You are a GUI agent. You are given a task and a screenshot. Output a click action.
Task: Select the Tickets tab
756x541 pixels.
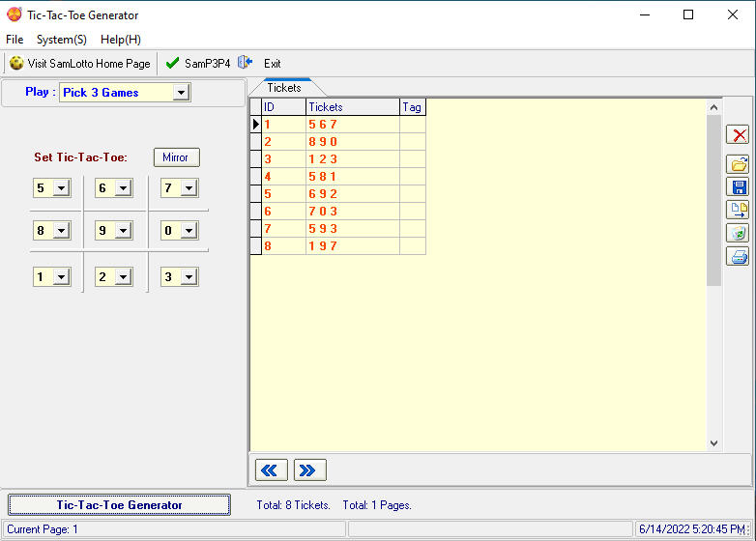[x=284, y=88]
